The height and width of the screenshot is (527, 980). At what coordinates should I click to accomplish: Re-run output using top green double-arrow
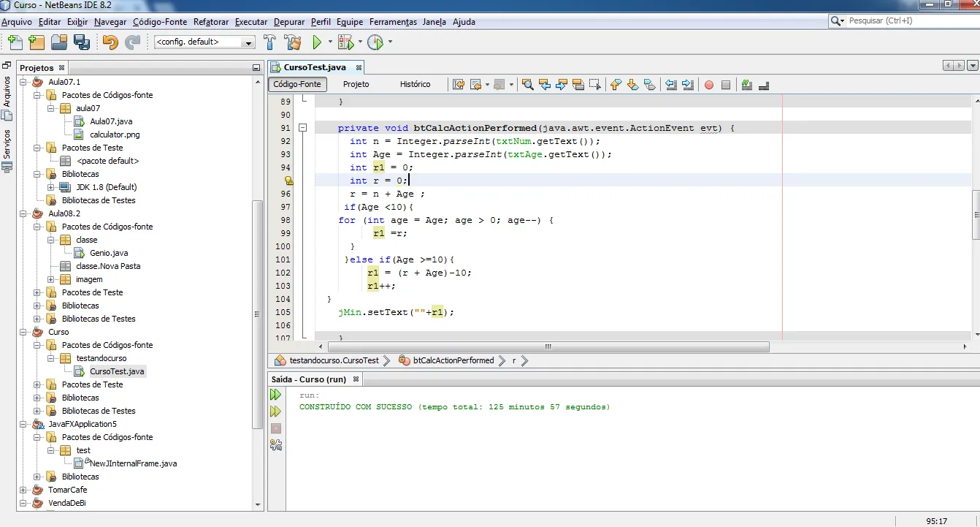pos(275,395)
